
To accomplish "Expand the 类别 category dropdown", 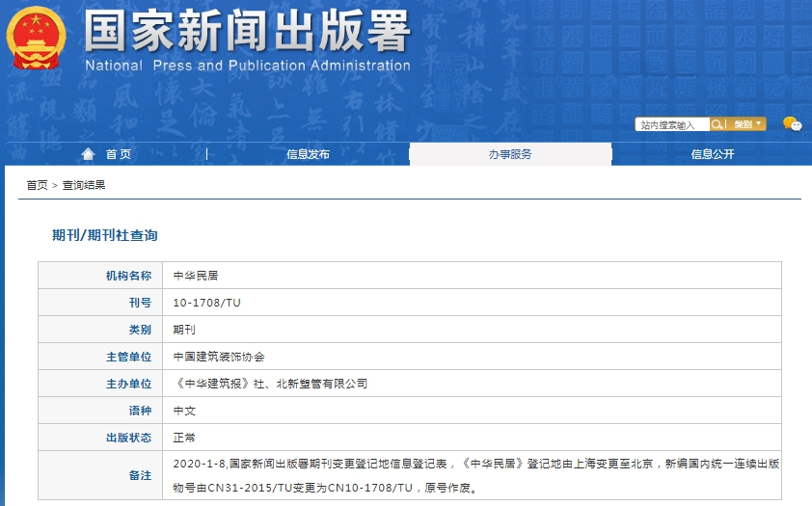I will coord(747,124).
